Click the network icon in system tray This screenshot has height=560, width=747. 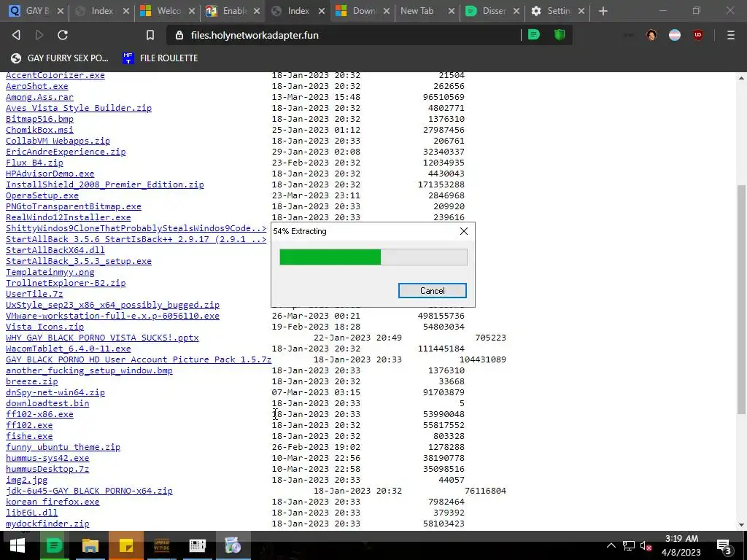pos(628,546)
